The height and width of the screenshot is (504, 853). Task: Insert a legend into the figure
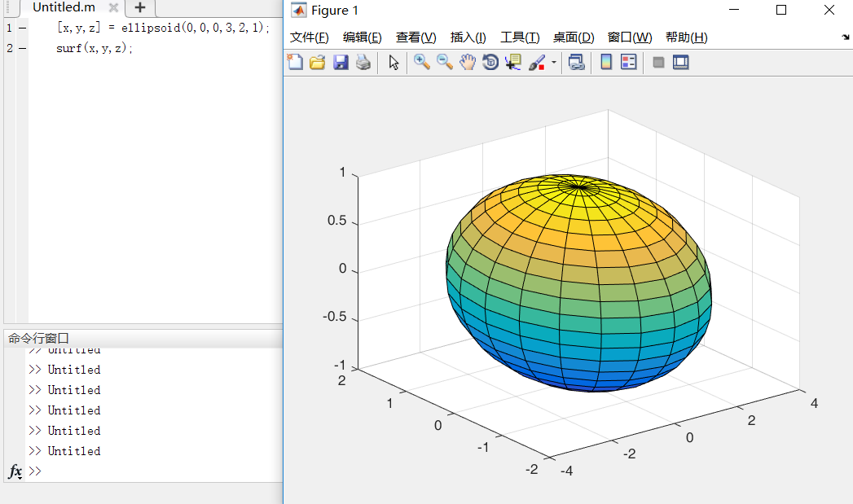point(628,62)
